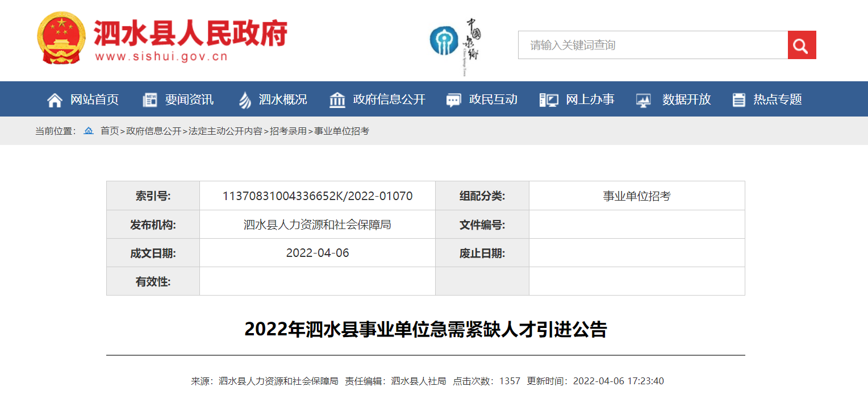
Task: Click the breadcrumb home icon
Action: 89,131
